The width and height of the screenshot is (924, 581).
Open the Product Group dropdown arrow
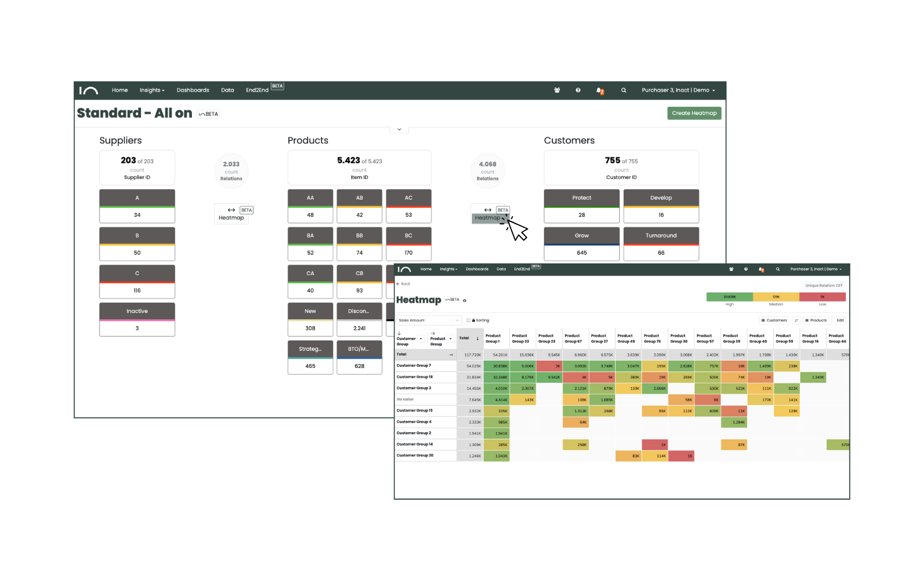tap(450, 339)
